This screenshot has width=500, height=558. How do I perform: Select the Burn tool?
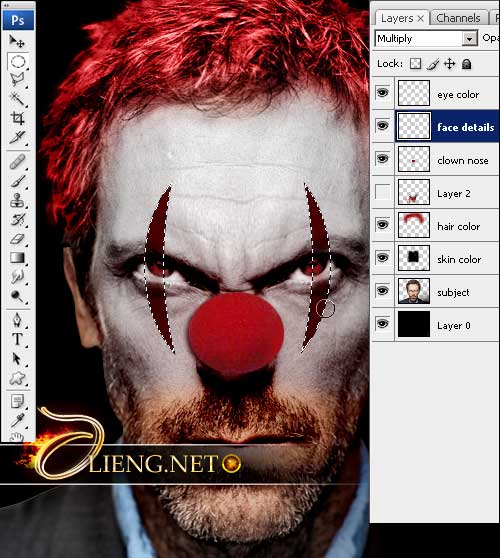point(17,296)
